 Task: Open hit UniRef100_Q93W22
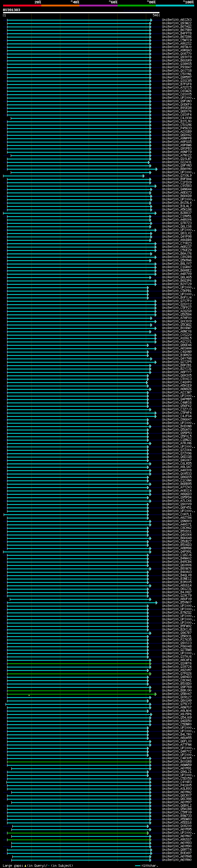pyautogui.click(x=176, y=23)
